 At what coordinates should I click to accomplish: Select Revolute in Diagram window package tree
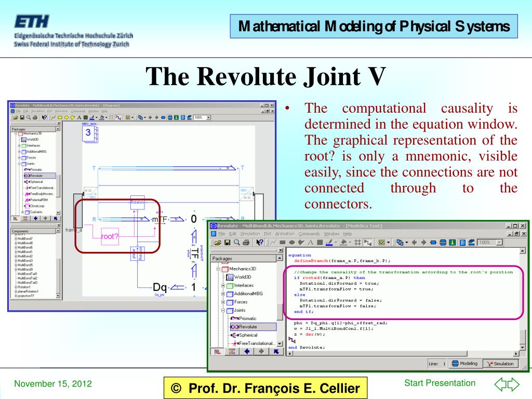coord(39,176)
